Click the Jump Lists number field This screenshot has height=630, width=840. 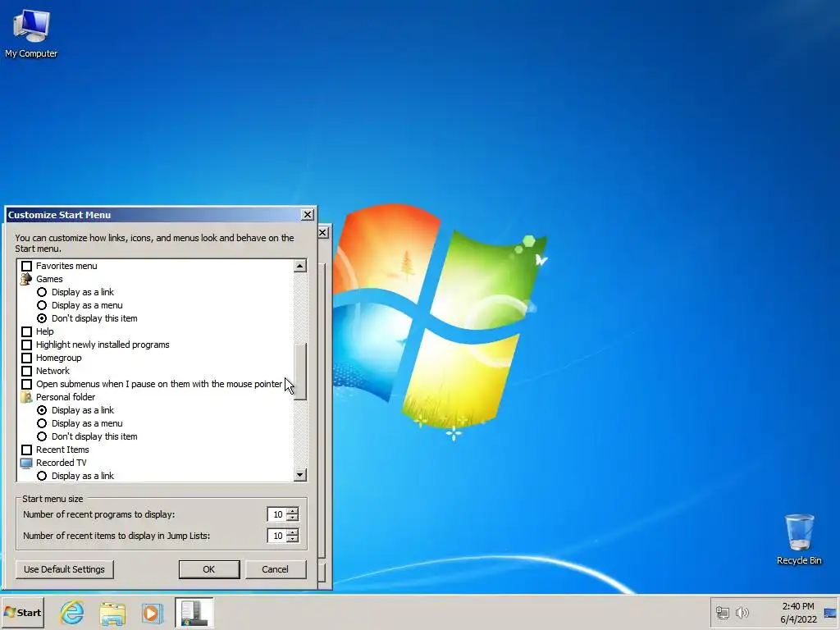tap(277, 536)
